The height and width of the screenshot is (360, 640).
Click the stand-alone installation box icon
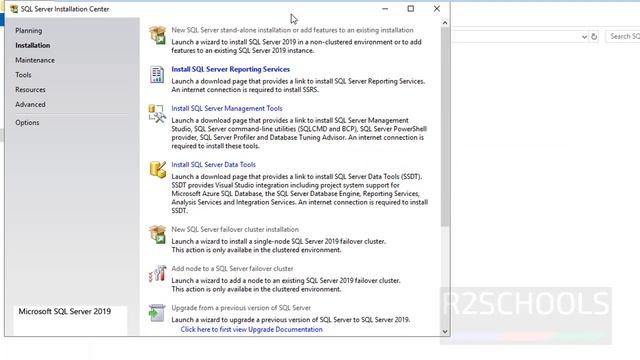click(157, 35)
